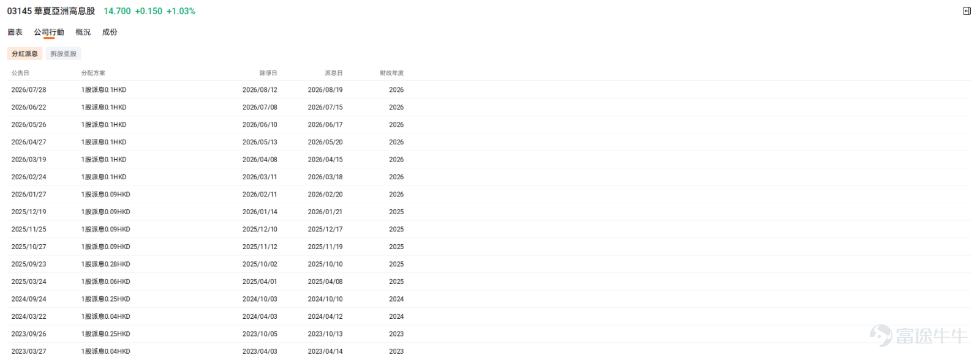The height and width of the screenshot is (358, 980).
Task: Click payment date 2026/08/19
Action: pos(325,90)
